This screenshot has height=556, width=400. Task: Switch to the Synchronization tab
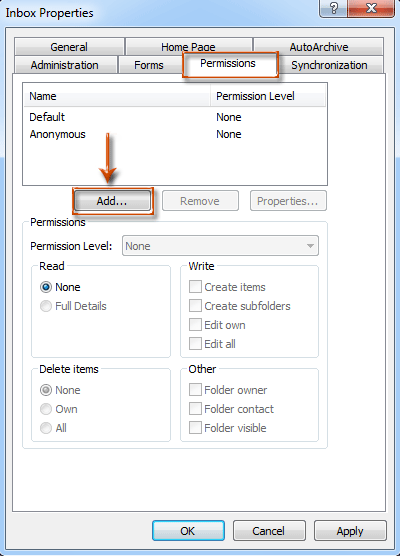[x=329, y=65]
